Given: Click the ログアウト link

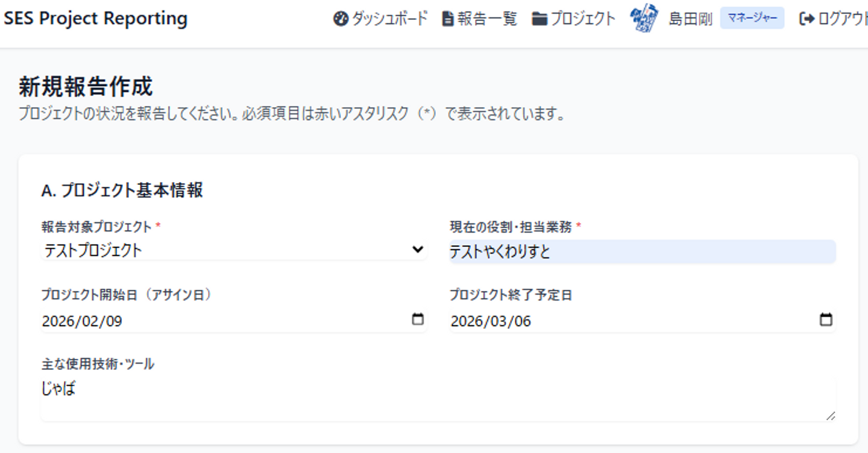Looking at the screenshot, I should 842,19.
